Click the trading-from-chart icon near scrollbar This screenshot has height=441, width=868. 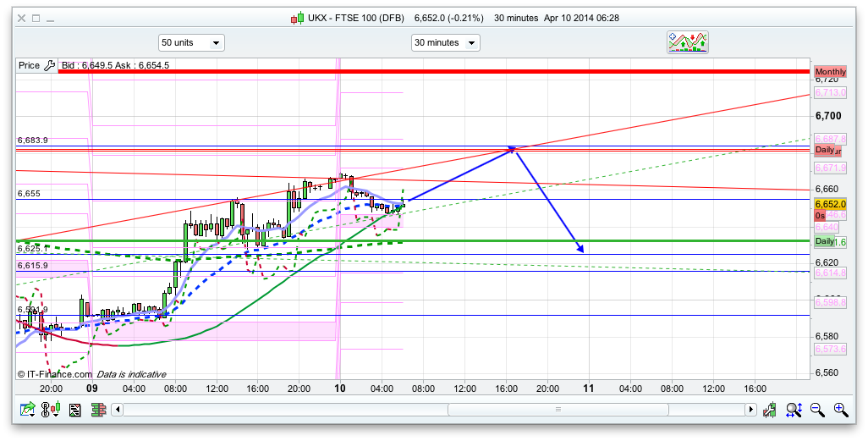pyautogui.click(x=769, y=410)
